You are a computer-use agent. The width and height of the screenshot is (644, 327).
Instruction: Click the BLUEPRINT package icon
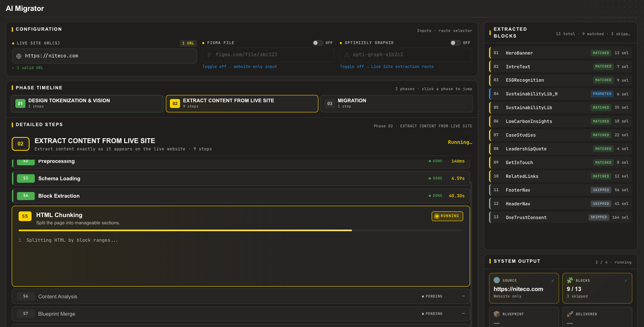click(x=497, y=314)
